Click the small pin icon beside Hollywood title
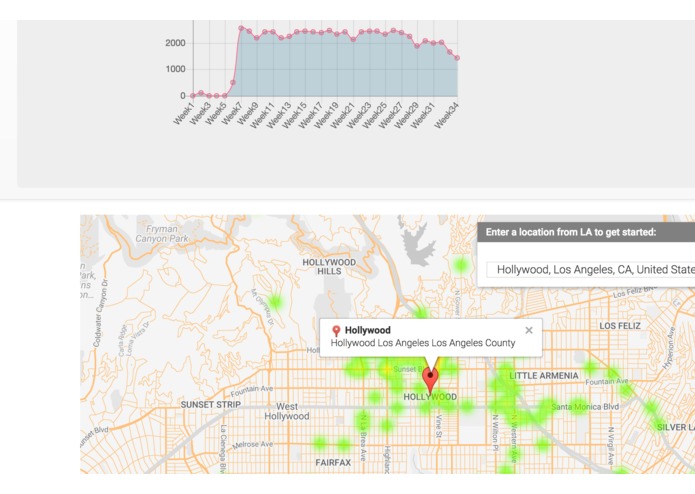 pyautogui.click(x=336, y=331)
